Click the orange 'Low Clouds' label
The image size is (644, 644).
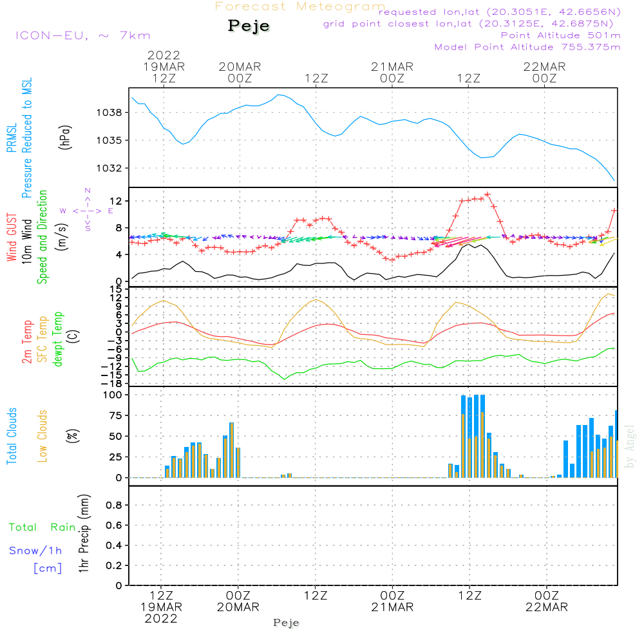[x=43, y=436]
